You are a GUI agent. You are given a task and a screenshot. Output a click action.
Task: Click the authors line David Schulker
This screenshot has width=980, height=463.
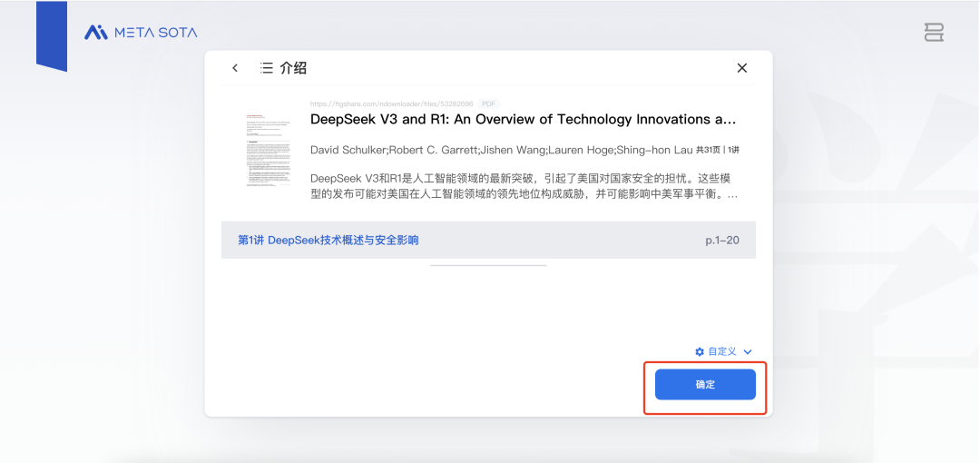pyautogui.click(x=501, y=150)
